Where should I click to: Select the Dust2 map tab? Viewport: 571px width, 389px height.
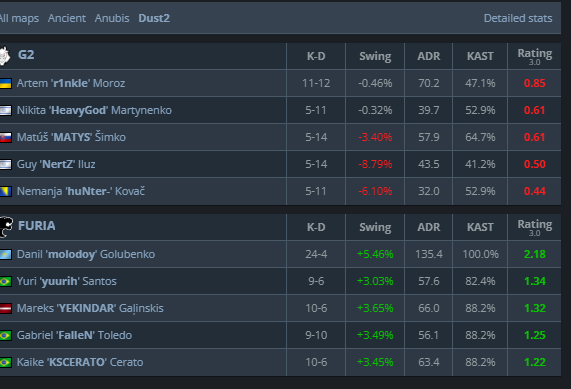(154, 18)
